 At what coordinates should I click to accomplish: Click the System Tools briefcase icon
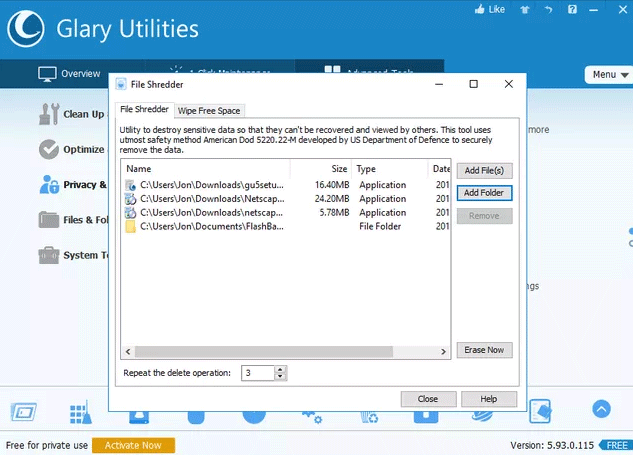click(49, 255)
